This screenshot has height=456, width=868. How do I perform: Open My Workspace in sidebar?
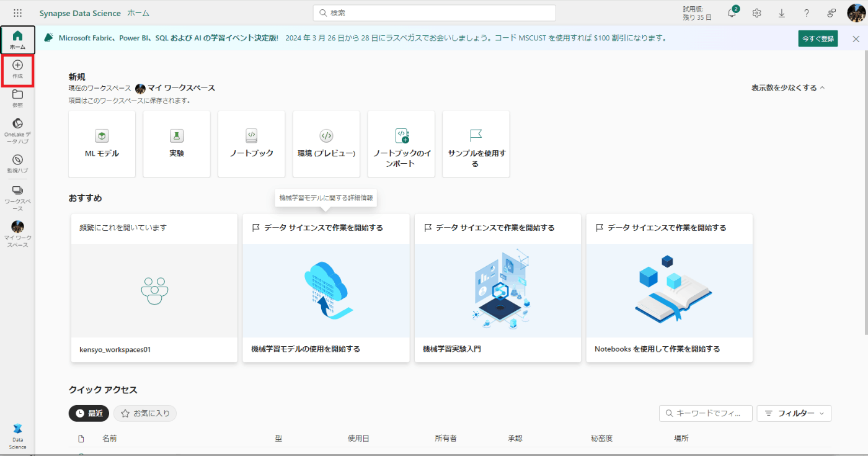[17, 234]
